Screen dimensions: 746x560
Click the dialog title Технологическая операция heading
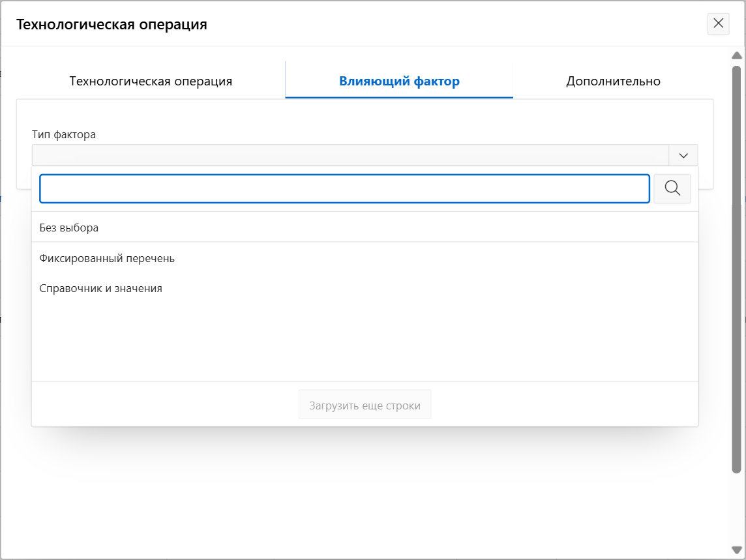pyautogui.click(x=112, y=25)
